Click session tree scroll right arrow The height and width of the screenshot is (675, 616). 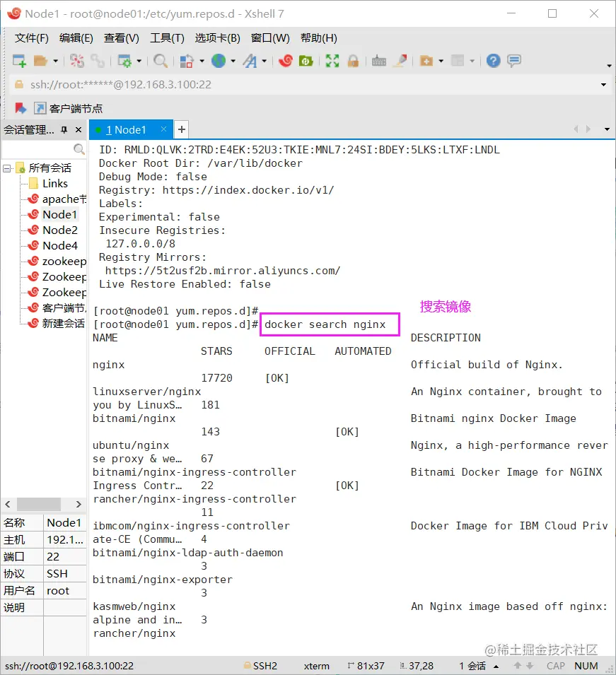79,504
